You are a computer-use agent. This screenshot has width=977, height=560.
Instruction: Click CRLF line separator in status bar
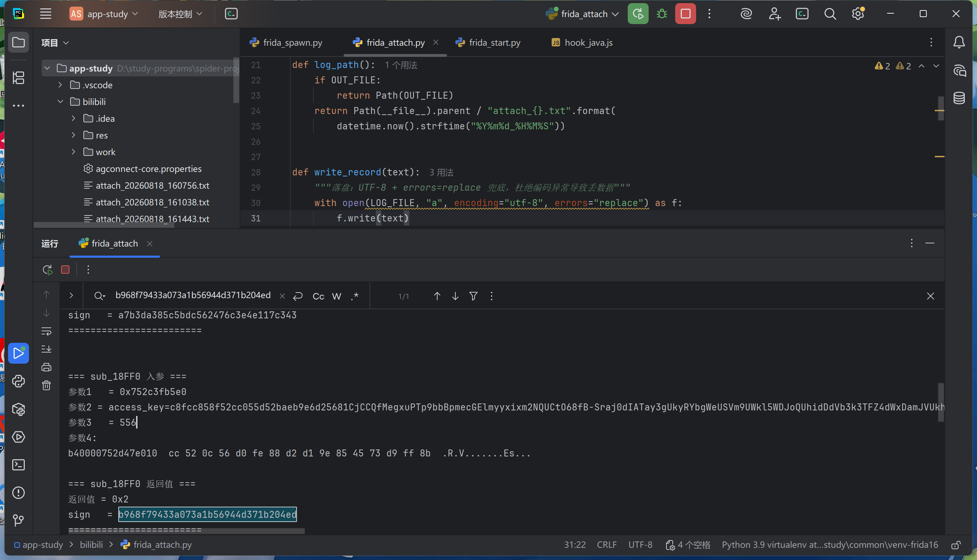click(606, 545)
